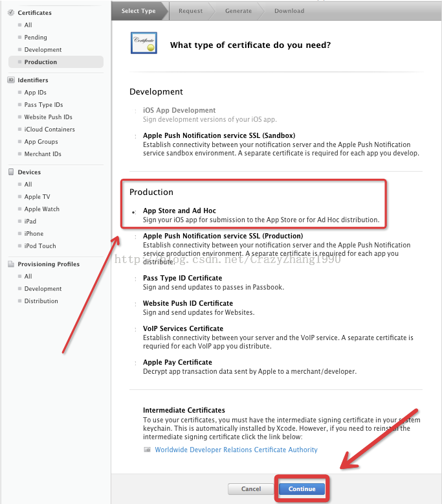This screenshot has height=504, width=442.
Task: Click the Certificates sidebar heading
Action: [x=34, y=12]
